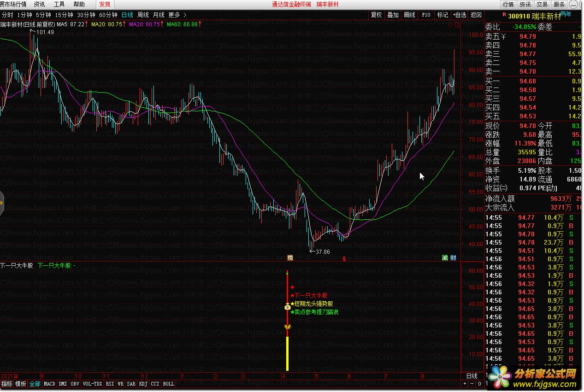584x392 pixels.
Task: Click the 下一只大牛股 indicator title
Action: pyautogui.click(x=16, y=266)
